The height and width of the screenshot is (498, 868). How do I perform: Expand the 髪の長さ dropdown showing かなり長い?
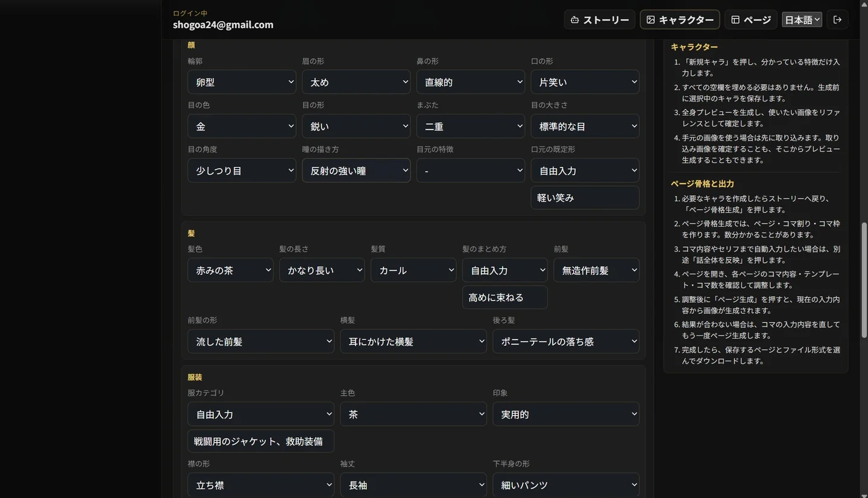322,270
